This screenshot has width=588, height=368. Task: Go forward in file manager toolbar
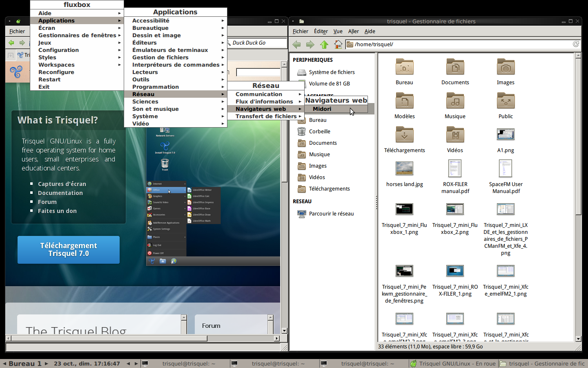[x=310, y=44]
